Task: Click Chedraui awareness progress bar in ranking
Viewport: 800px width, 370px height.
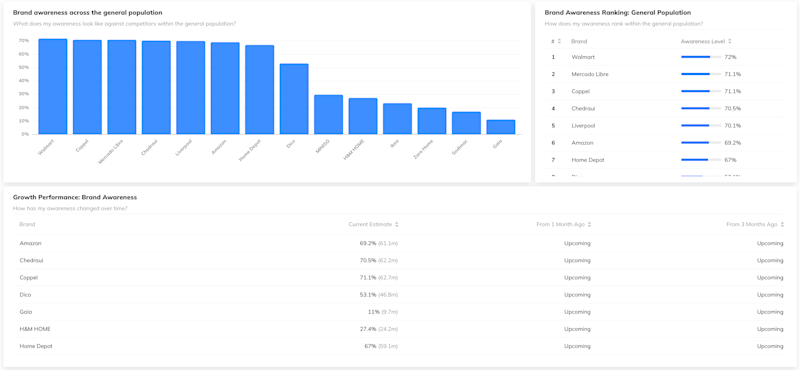Action: pyautogui.click(x=701, y=109)
